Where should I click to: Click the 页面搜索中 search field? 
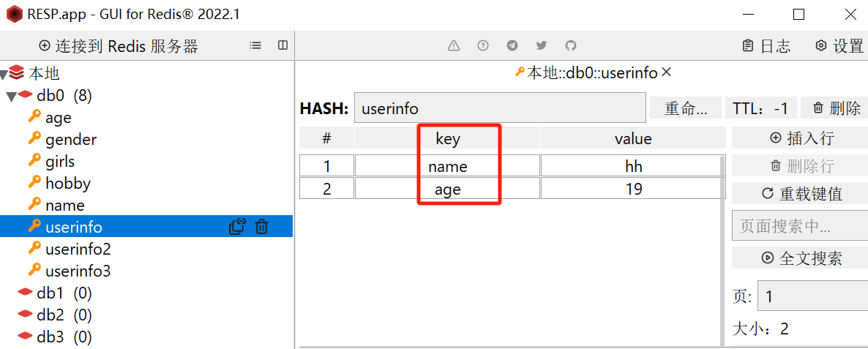pyautogui.click(x=800, y=225)
